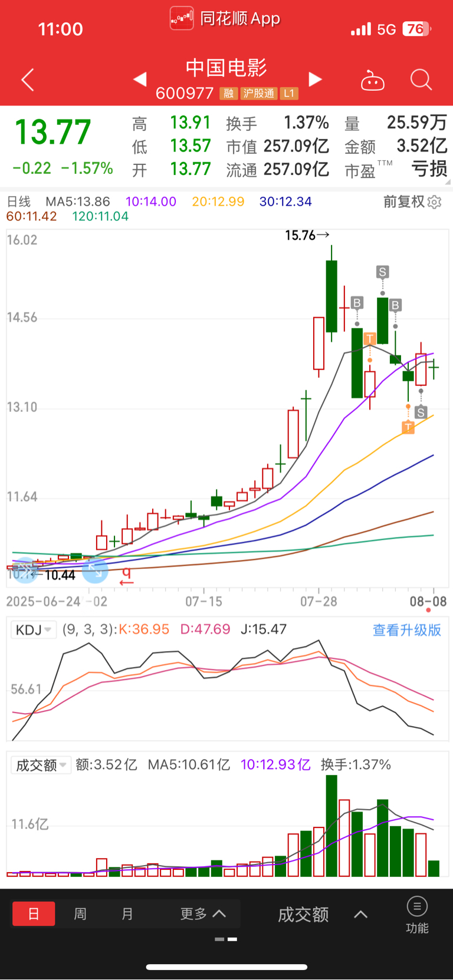The width and height of the screenshot is (453, 980).
Task: Tap the 5G network status indicator
Action: coord(386,29)
